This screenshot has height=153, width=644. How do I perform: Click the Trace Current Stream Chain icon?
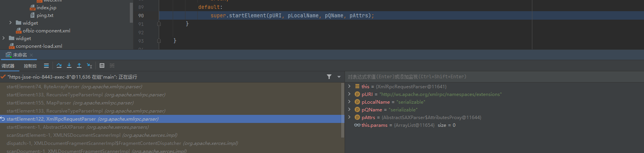[x=112, y=66]
